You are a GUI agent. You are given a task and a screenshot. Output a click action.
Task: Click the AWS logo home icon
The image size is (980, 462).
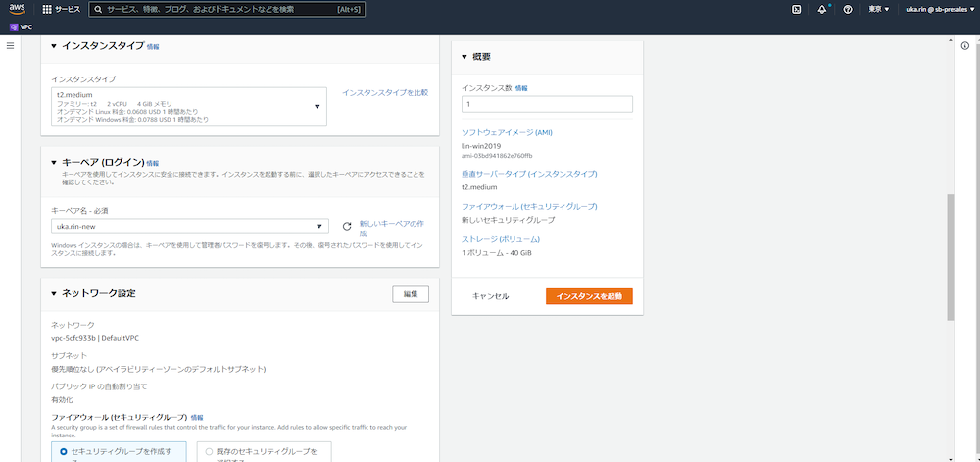pos(17,10)
